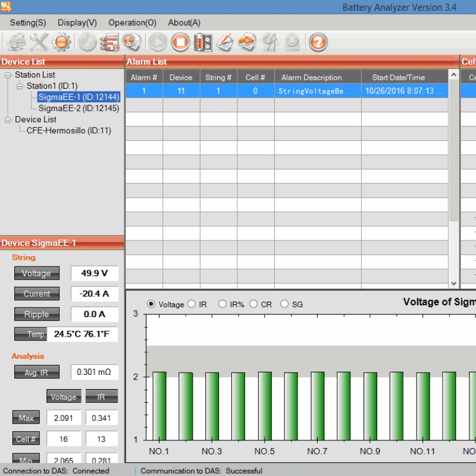Image resolution: width=476 pixels, height=476 pixels.
Task: Click the orange stop button icon
Action: [x=180, y=42]
